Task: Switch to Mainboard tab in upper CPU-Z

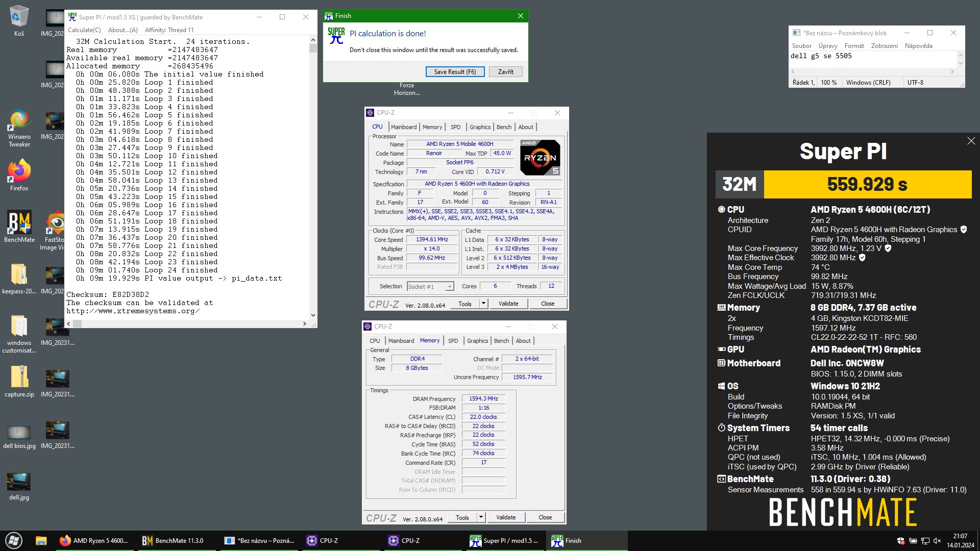Action: point(404,127)
